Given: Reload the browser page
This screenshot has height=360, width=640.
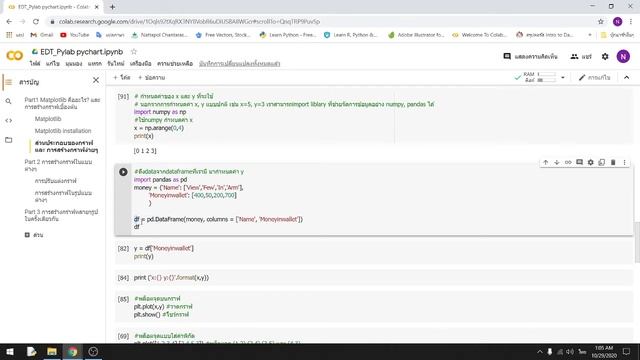Looking at the screenshot, I should 36,22.
